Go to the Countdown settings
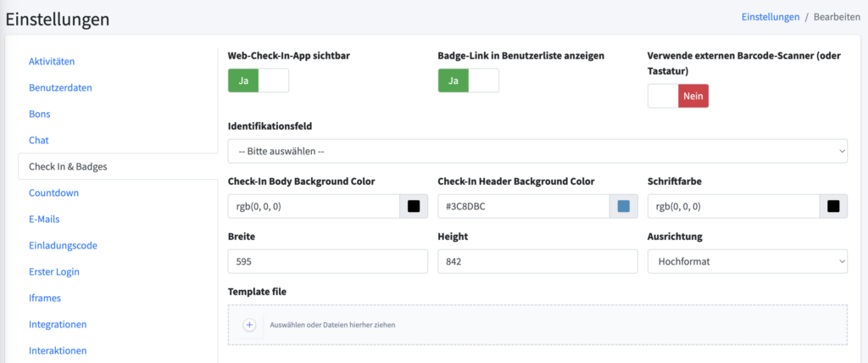Image resolution: width=868 pixels, height=363 pixels. point(53,193)
